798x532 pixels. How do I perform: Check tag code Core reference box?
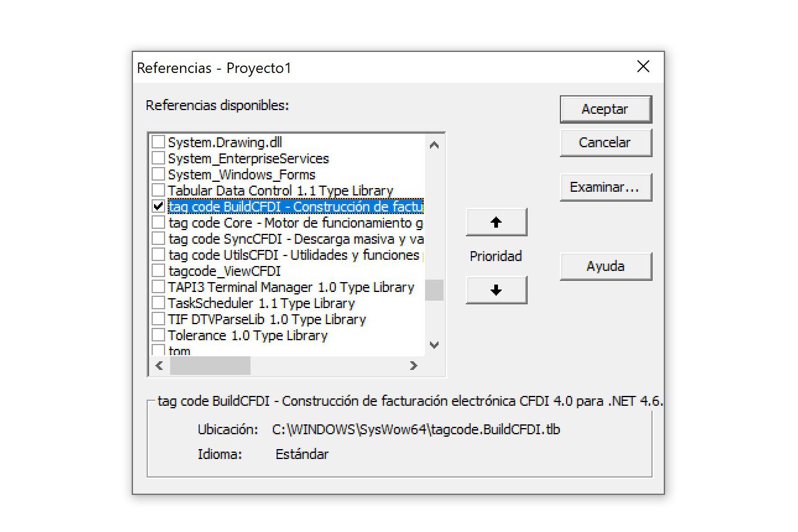pyautogui.click(x=158, y=223)
